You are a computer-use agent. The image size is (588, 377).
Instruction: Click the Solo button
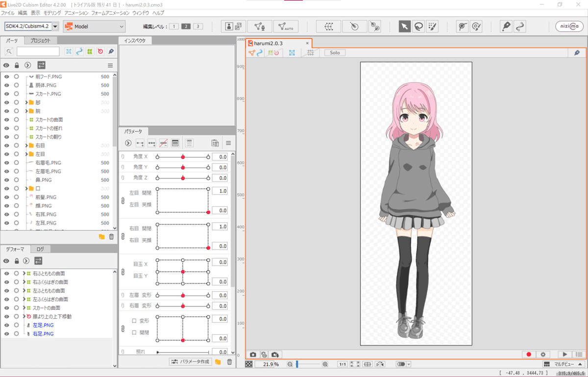335,52
